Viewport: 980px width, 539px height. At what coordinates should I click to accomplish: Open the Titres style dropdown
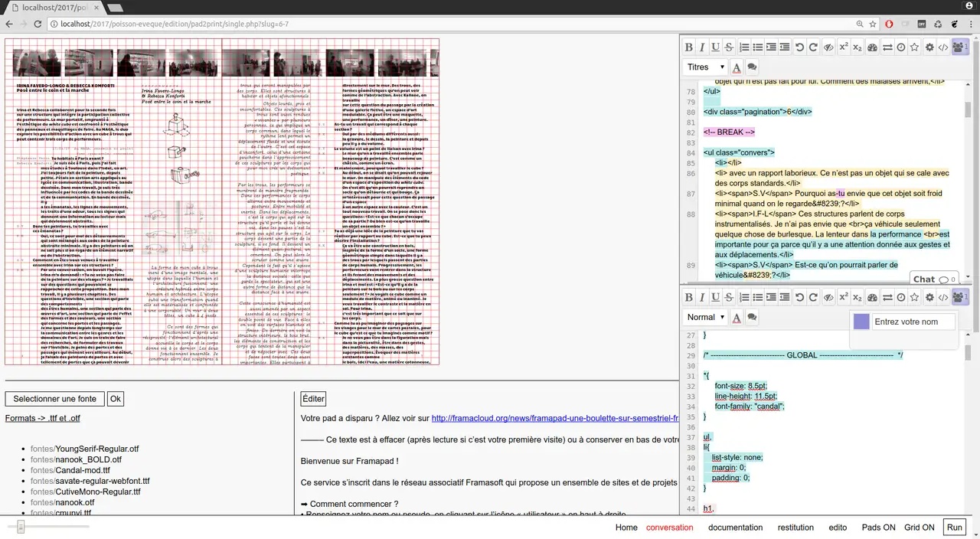[x=704, y=67]
